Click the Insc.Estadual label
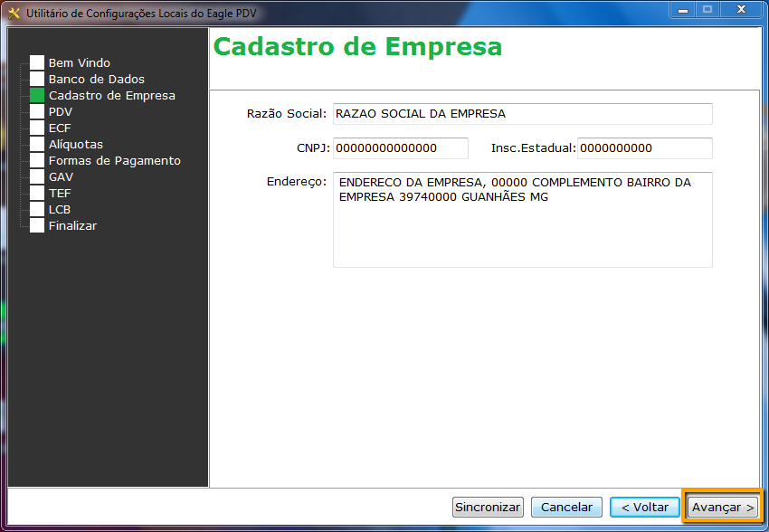769x532 pixels. click(533, 148)
